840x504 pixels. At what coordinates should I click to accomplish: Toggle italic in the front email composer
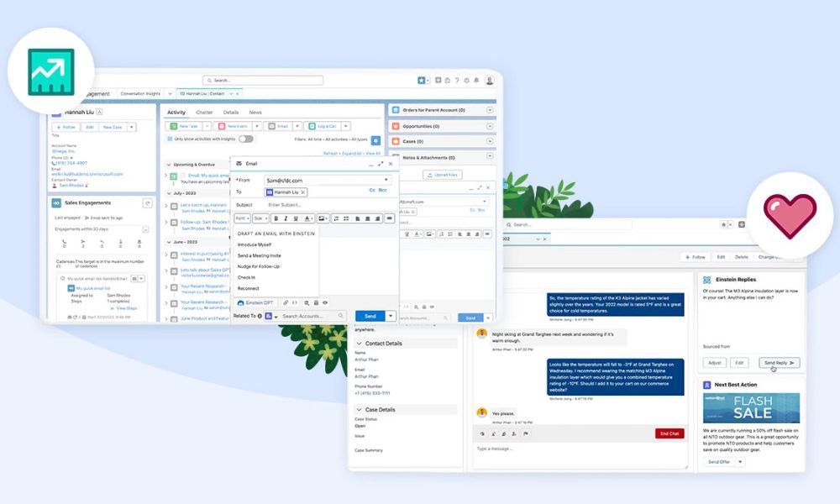tap(286, 218)
